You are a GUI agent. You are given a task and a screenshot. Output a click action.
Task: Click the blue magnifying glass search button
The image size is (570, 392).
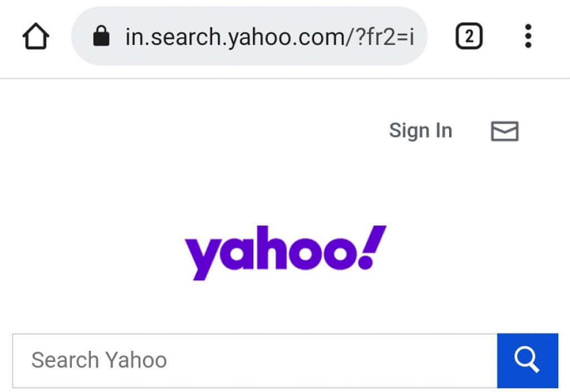pyautogui.click(x=527, y=360)
